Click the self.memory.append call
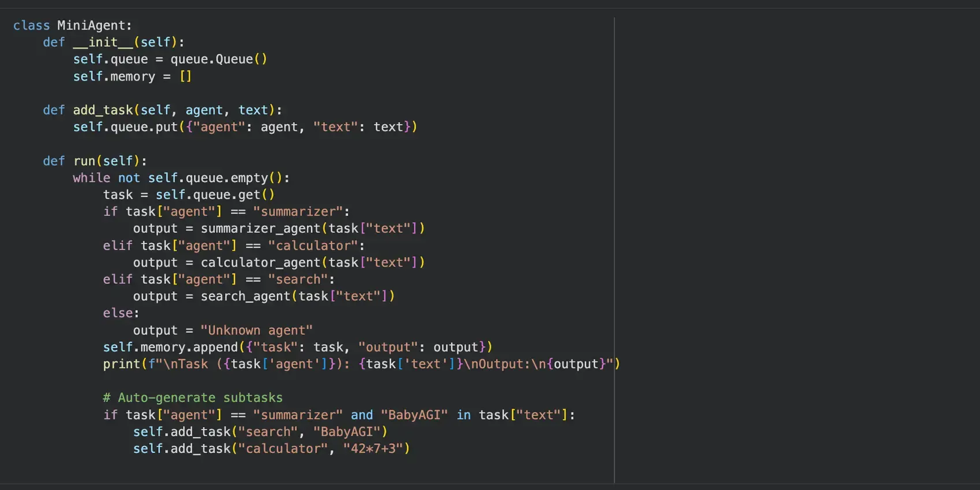This screenshot has height=490, width=980. [170, 347]
